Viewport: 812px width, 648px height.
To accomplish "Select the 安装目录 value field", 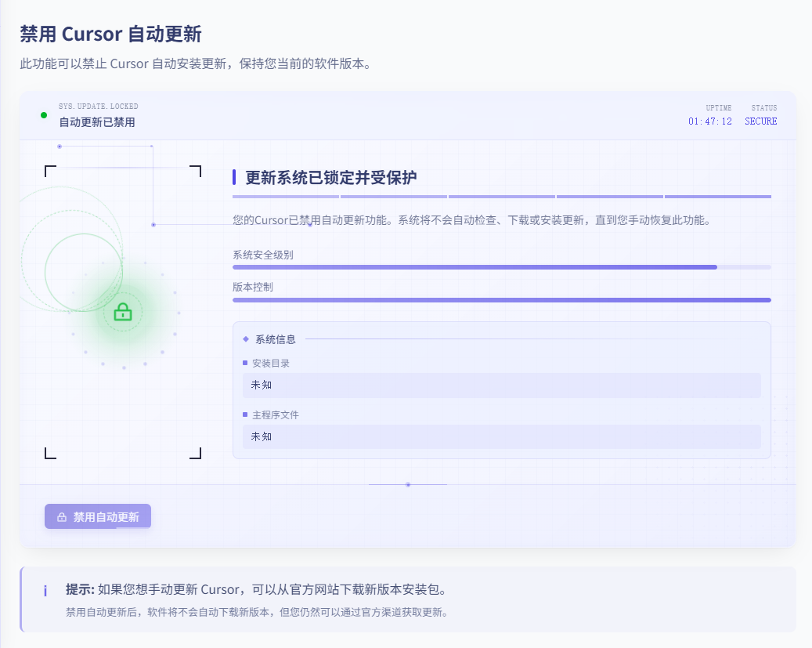I will coord(502,386).
